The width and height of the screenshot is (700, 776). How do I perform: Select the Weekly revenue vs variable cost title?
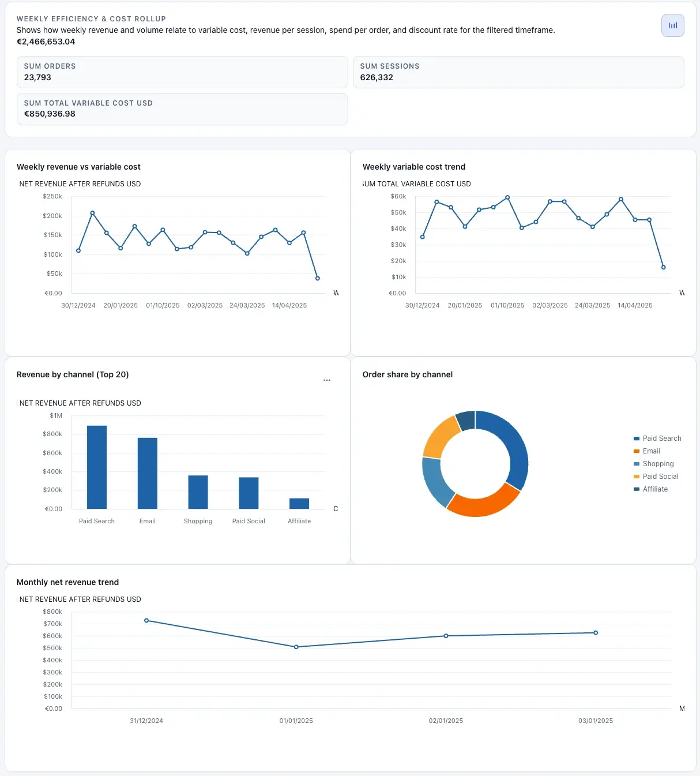pyautogui.click(x=78, y=167)
